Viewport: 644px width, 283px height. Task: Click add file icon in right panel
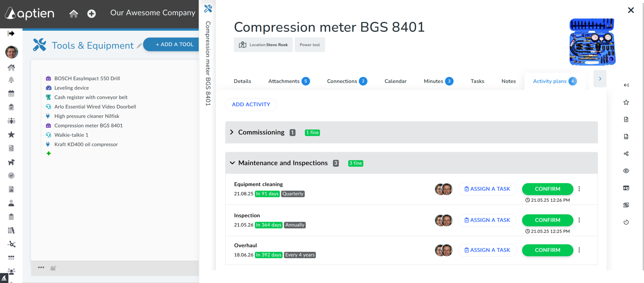(x=626, y=119)
